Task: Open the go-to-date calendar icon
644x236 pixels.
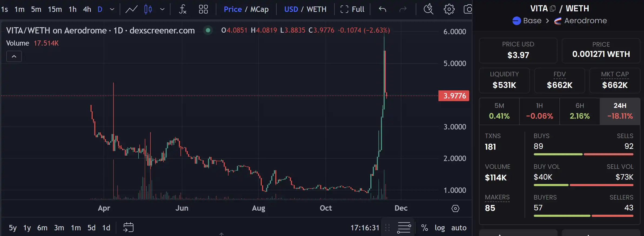Action: [129, 227]
